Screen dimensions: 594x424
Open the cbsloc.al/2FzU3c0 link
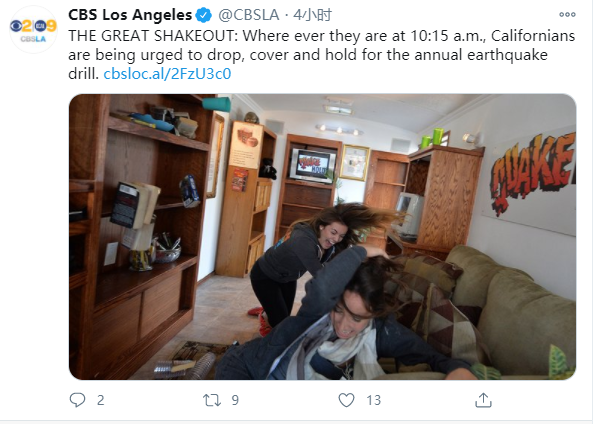(x=167, y=74)
